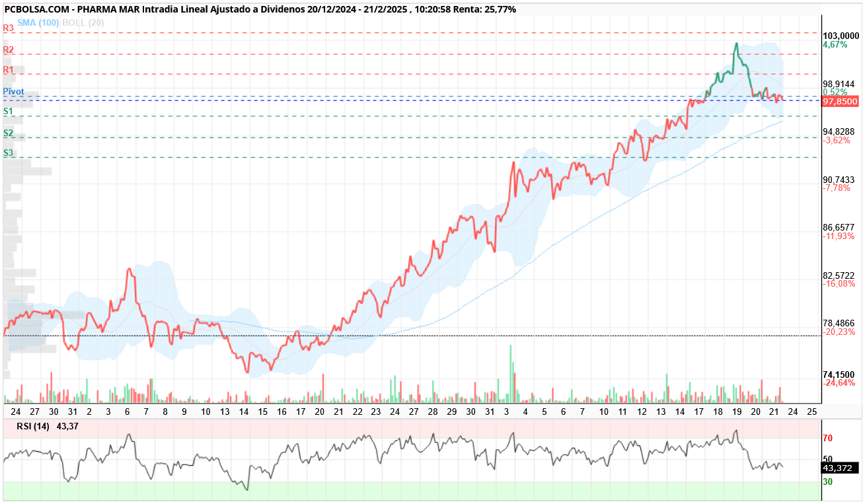Select date 19 on the time axis
Image resolution: width=865 pixels, height=504 pixels.
tap(737, 411)
